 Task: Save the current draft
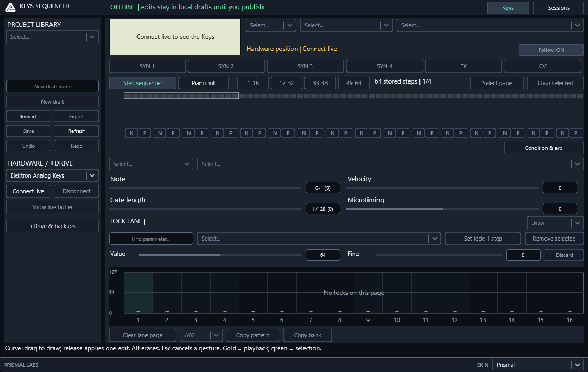[28, 131]
